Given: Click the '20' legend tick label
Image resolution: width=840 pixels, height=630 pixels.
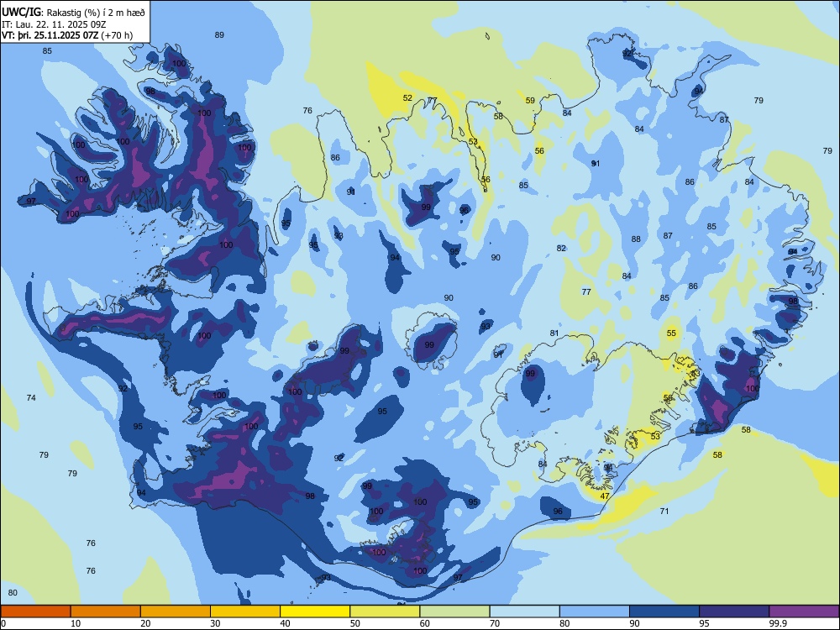Looking at the screenshot, I should coord(145,623).
